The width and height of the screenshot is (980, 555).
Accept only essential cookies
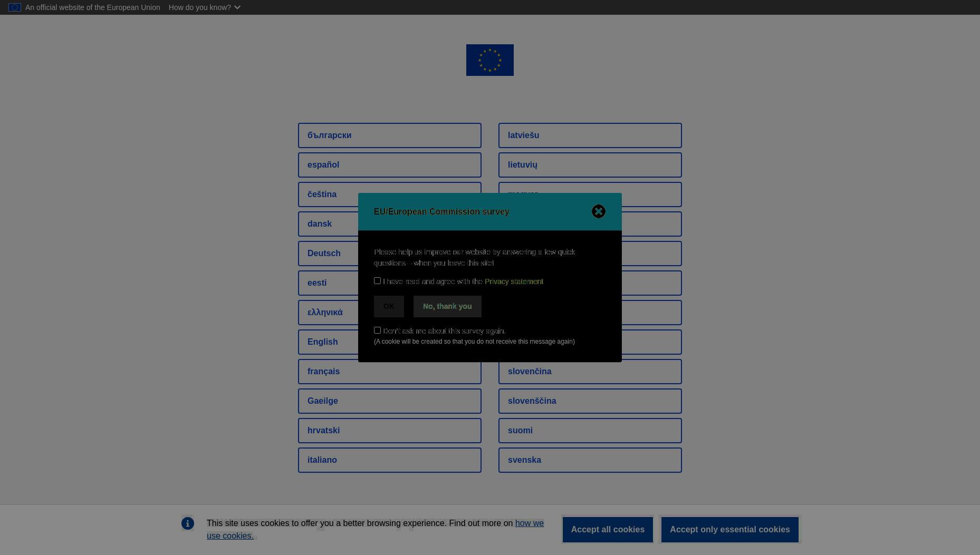coord(730,529)
